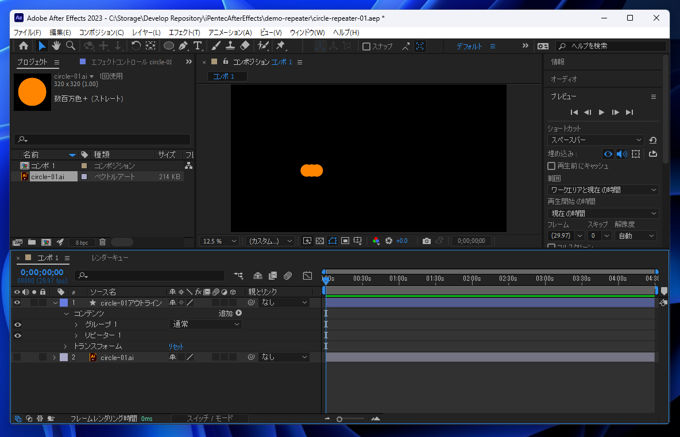Click the delete trash icon in the Project panel
This screenshot has width=680, height=437.
[103, 242]
